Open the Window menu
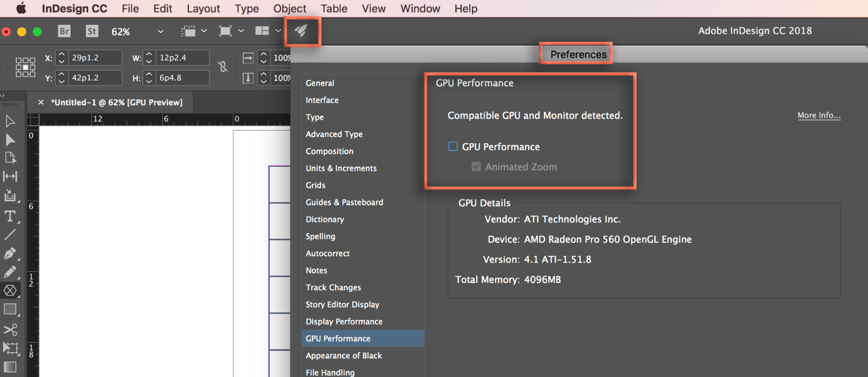The height and width of the screenshot is (377, 868). pos(420,9)
